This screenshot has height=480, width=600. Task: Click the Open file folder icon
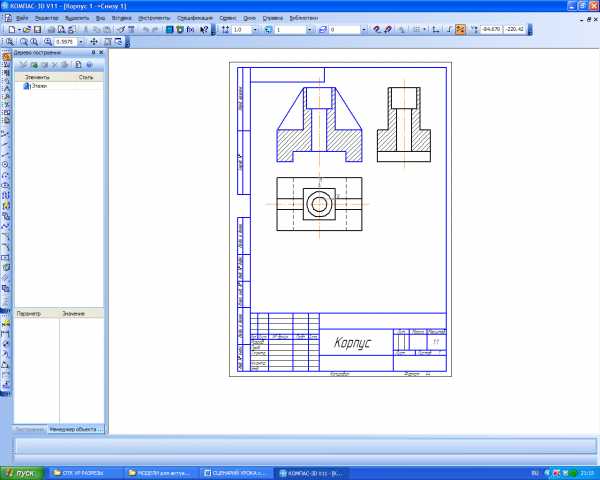tap(25, 30)
